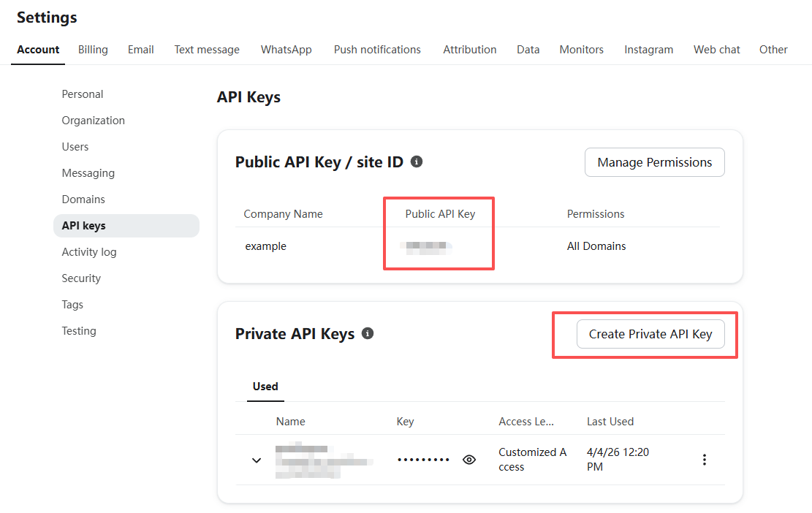The height and width of the screenshot is (513, 812).
Task: Switch to the Billing tab
Action: point(93,50)
